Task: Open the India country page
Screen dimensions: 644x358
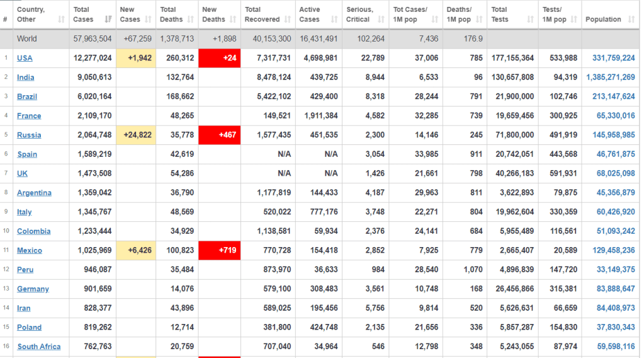Action: [x=26, y=78]
